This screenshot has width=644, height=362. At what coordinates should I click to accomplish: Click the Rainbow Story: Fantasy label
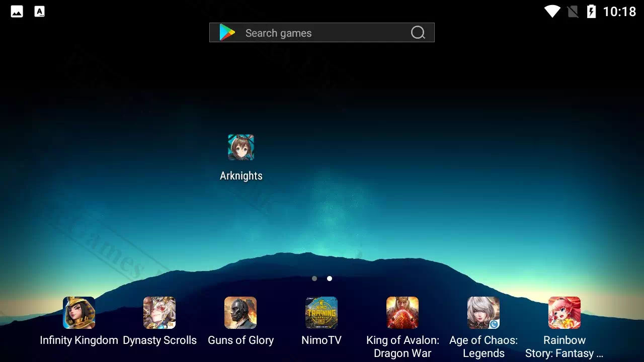click(x=565, y=347)
